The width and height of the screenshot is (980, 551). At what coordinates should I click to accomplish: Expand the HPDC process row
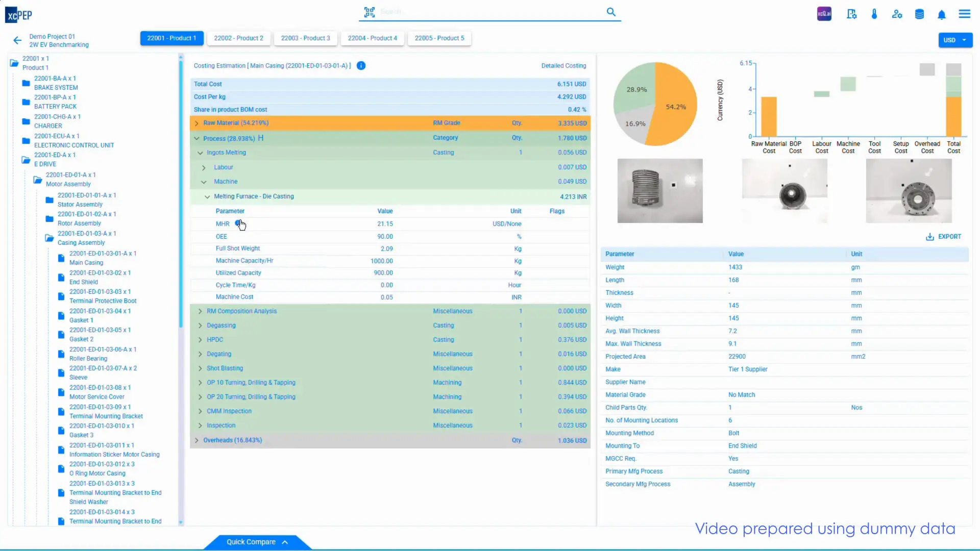[x=200, y=340]
